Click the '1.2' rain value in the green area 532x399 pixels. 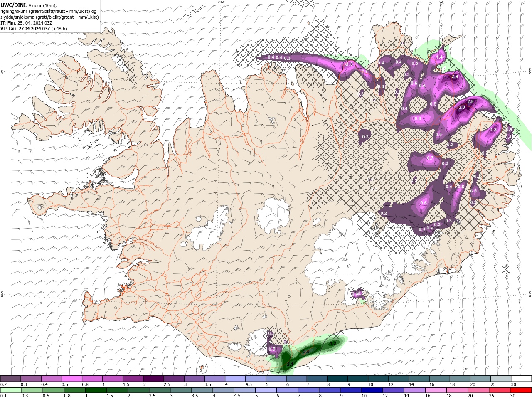click(333, 343)
